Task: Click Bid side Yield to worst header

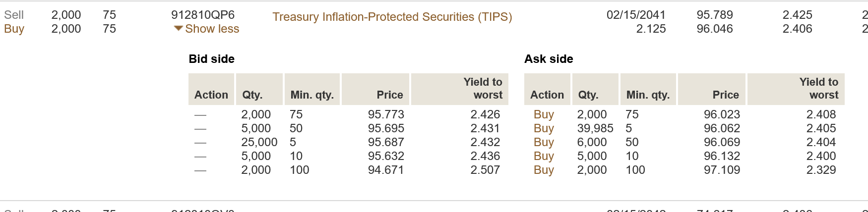Action: 483,89
